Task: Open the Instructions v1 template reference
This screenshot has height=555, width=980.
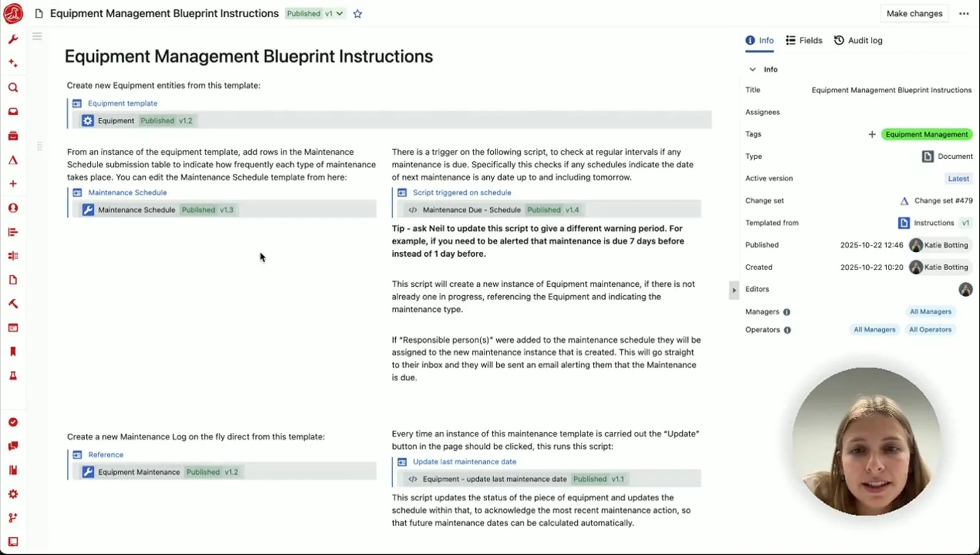Action: click(935, 223)
